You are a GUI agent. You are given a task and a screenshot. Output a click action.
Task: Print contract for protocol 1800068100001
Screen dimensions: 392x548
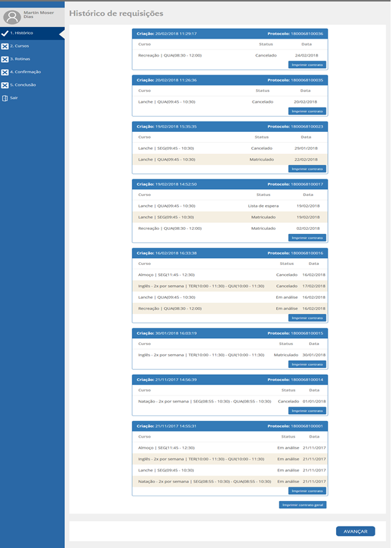point(307,491)
